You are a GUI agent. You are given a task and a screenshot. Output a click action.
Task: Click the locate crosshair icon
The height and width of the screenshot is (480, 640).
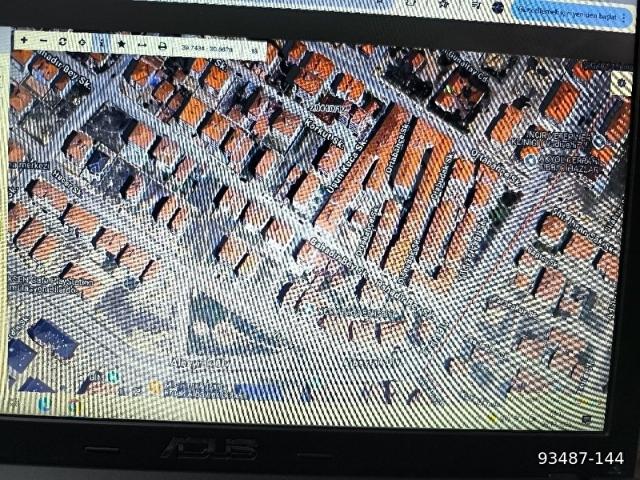click(x=82, y=42)
